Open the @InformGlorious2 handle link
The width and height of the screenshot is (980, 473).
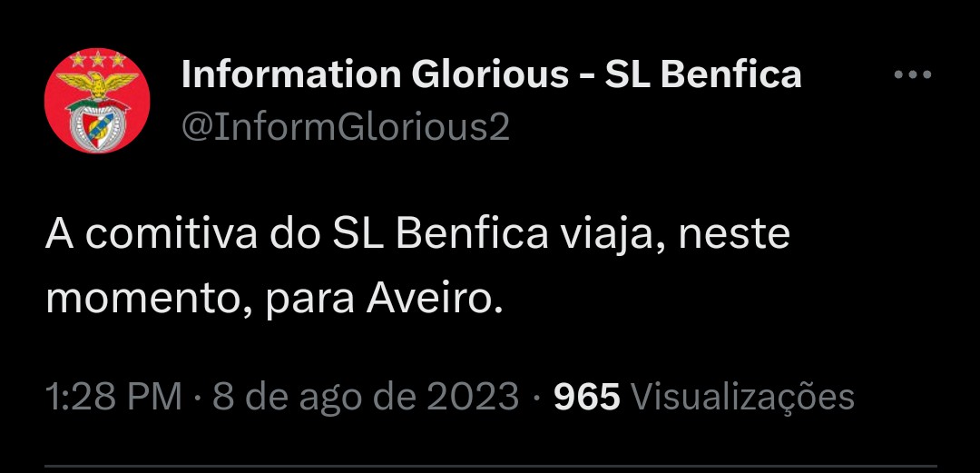346,127
